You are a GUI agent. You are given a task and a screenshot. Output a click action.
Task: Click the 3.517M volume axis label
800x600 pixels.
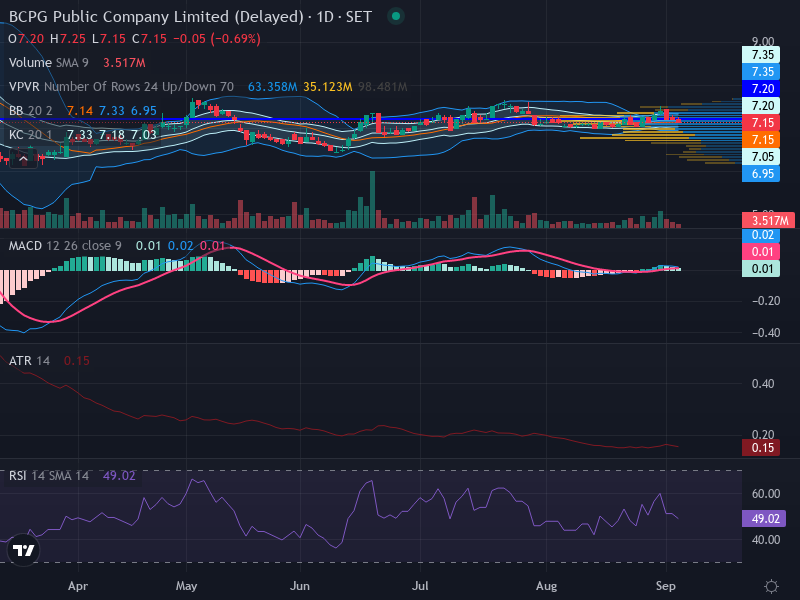point(768,220)
